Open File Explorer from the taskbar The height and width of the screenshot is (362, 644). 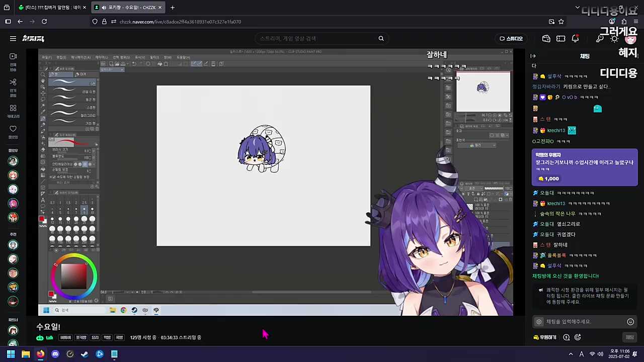[x=26, y=354]
